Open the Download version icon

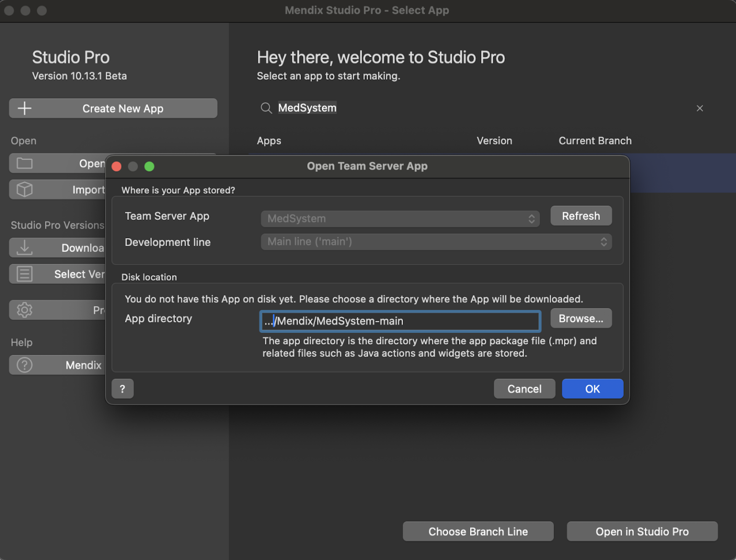point(24,248)
